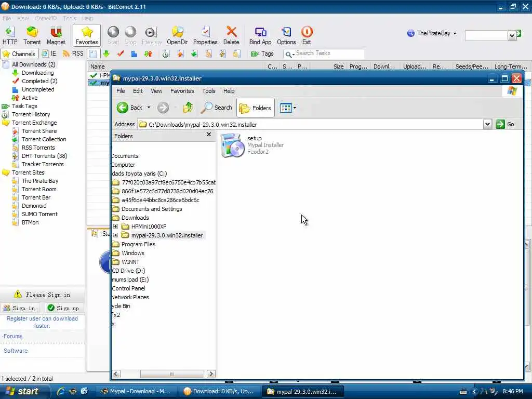
Task: Expand the mypal-29.3.0.win32.installer tree node
Action: (115, 235)
